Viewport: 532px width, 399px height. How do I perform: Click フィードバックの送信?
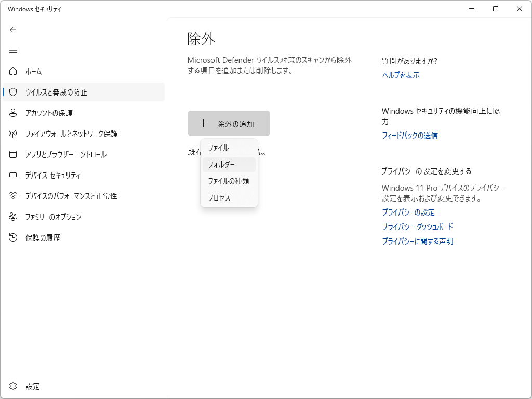409,135
